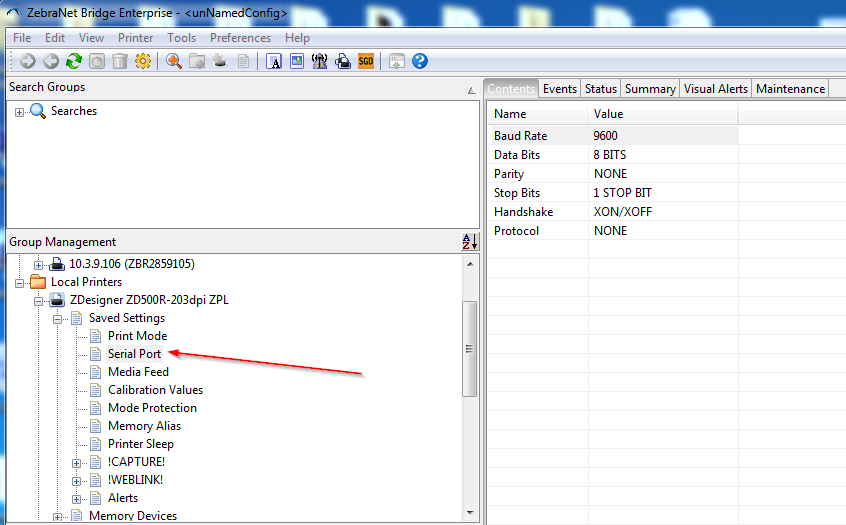Expand the !CAPTURE! tree node
846x525 pixels.
(x=78, y=463)
